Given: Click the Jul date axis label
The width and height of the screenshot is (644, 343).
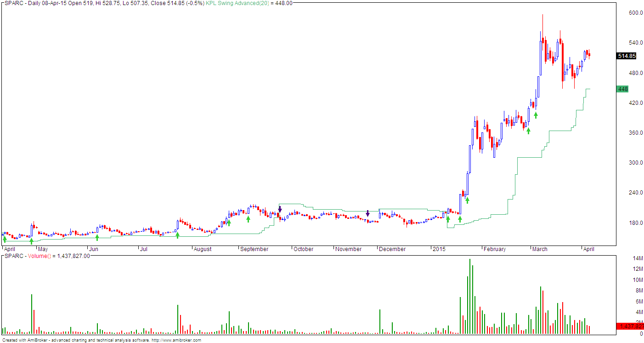Looking at the screenshot, I should point(145,249).
